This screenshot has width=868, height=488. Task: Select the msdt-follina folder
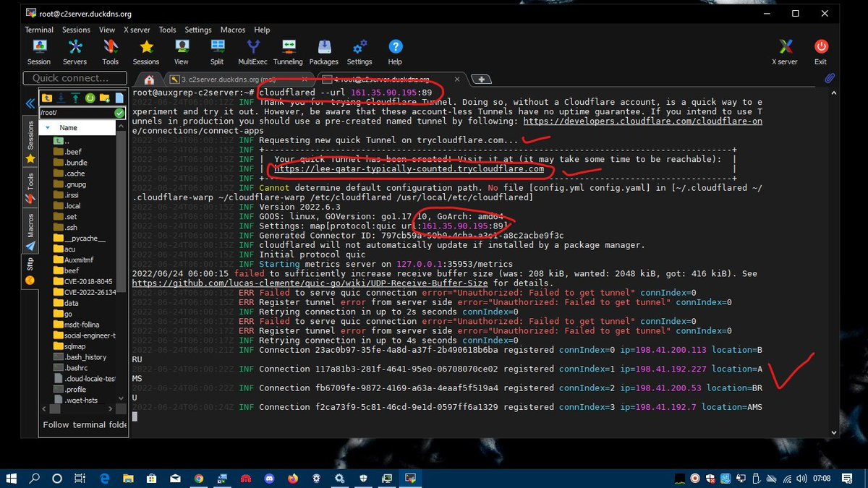click(78, 325)
